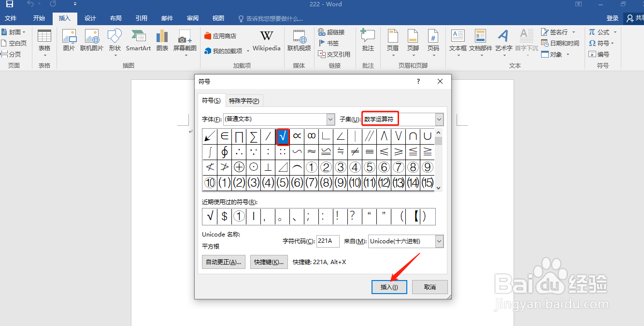Click the symbol grid vertical scrollbar
This screenshot has width=644, height=326.
click(439, 160)
